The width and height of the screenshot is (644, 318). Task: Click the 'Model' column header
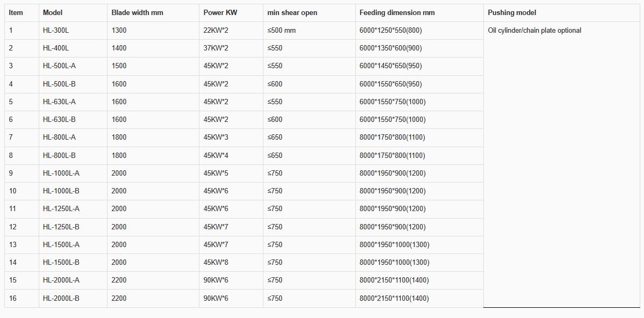[53, 12]
